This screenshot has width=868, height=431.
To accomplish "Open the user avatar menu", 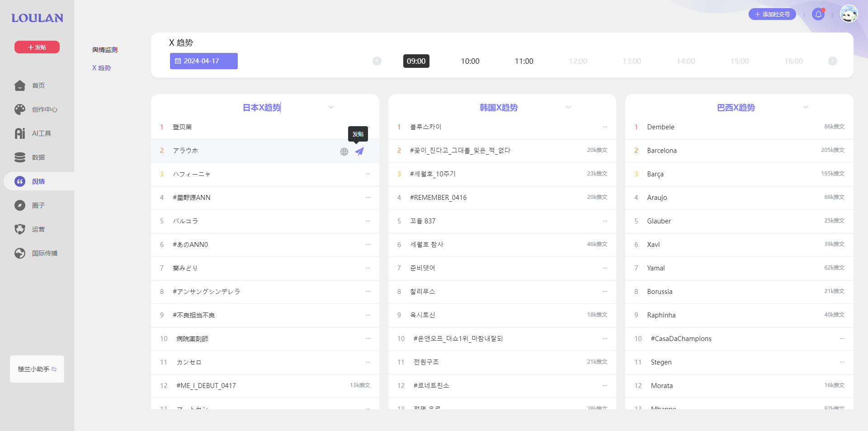I will click(x=849, y=14).
